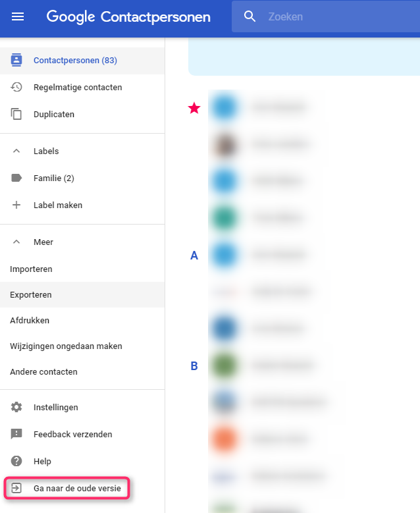Click Wijzigingen ongedaan maken

click(66, 346)
